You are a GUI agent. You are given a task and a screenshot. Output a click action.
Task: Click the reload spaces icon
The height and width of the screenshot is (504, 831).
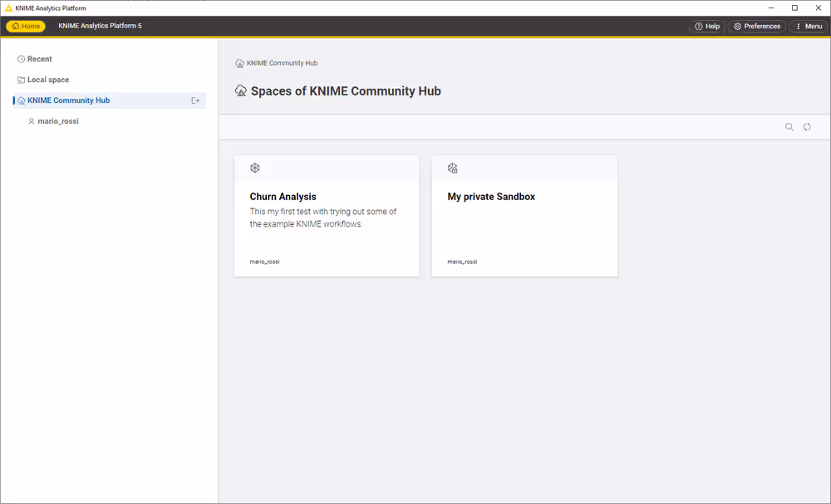[x=807, y=127]
